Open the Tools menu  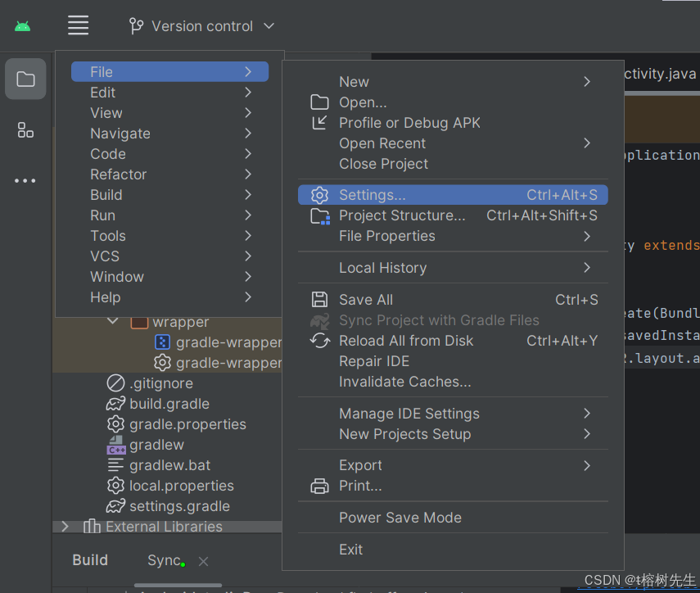click(x=169, y=236)
